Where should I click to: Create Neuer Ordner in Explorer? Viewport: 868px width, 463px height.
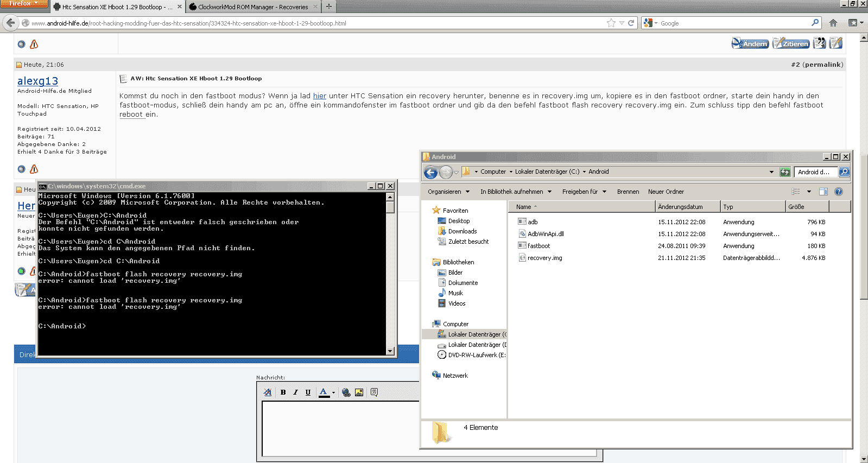tap(666, 192)
